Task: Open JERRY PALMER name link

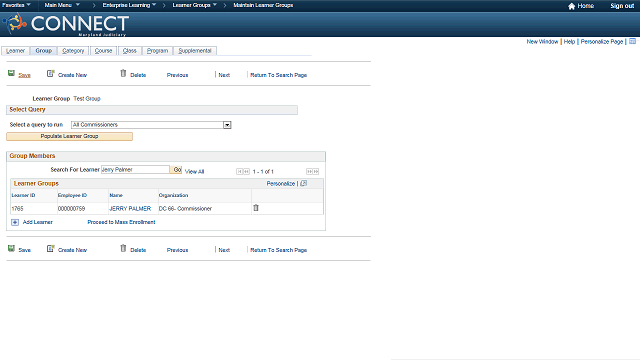Action: 130,209
